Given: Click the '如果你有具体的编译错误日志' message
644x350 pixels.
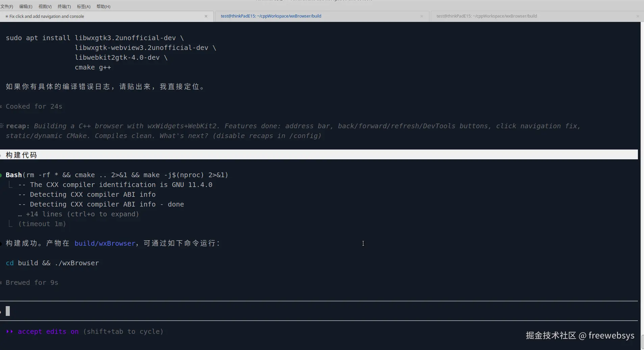Looking at the screenshot, I should 105,87.
